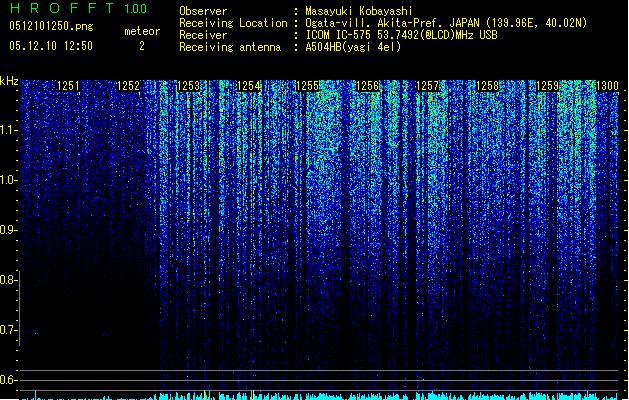Click observer name Masayuki Kobayashi
This screenshot has height=400, width=629.
tap(359, 11)
